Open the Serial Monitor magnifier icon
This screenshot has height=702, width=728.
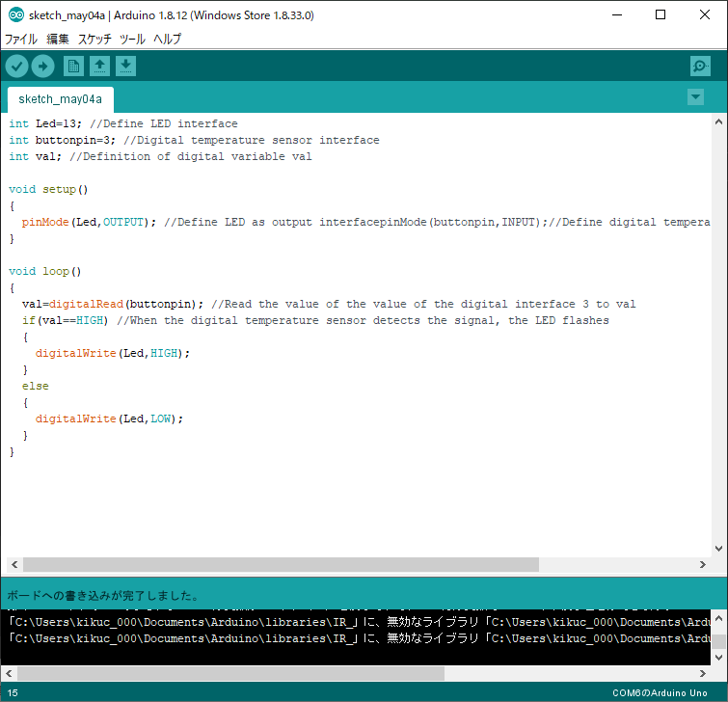coord(700,66)
